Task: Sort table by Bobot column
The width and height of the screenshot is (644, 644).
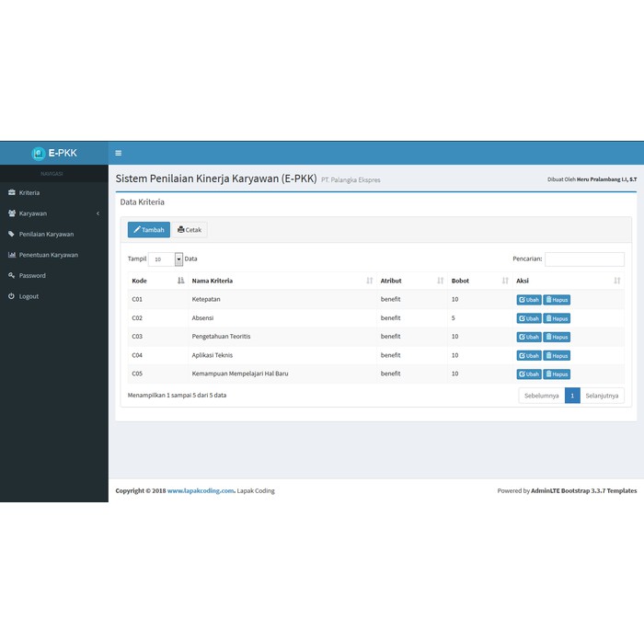Action: click(479, 281)
